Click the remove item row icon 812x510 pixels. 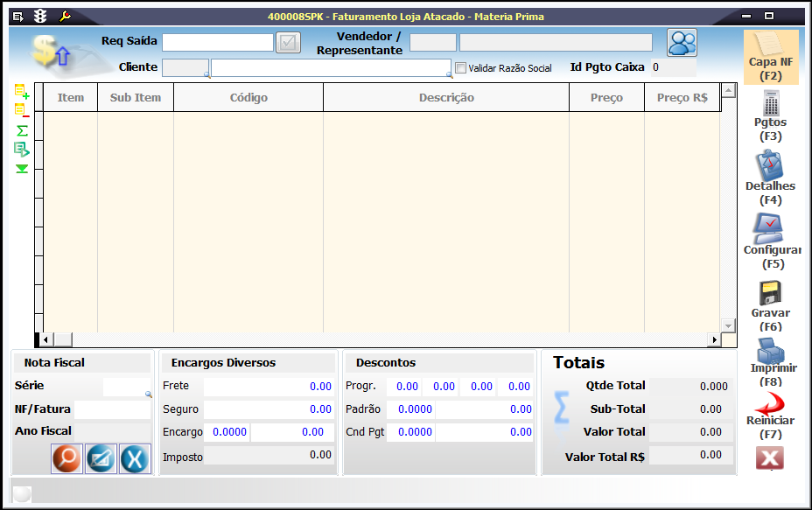22,110
